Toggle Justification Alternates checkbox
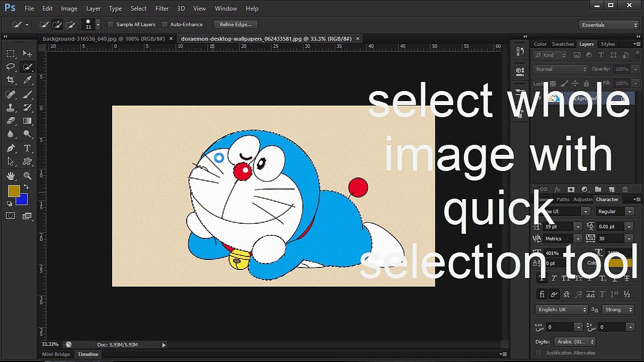 click(x=539, y=353)
